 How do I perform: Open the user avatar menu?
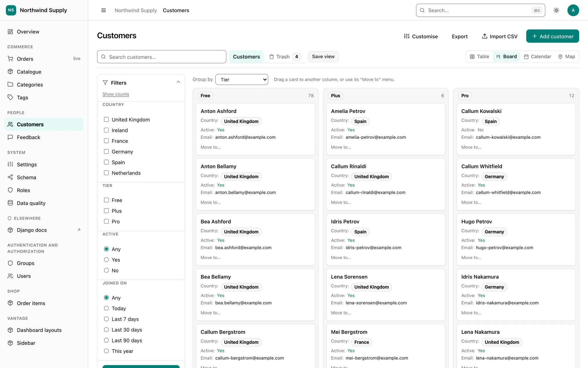(x=573, y=10)
